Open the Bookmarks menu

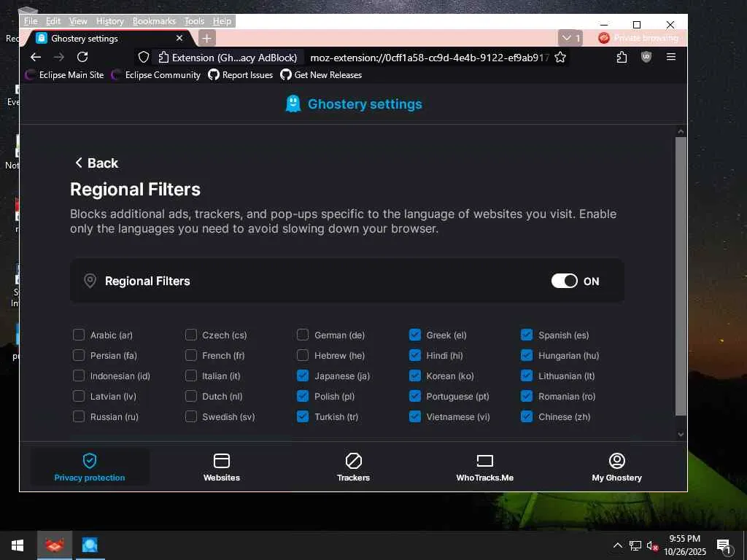(x=154, y=21)
